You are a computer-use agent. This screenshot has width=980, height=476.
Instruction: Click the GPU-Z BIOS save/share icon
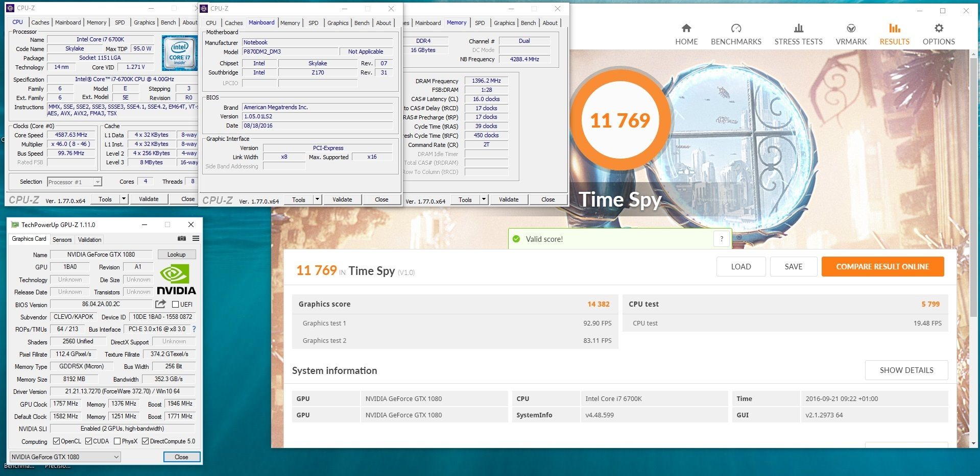coord(160,304)
